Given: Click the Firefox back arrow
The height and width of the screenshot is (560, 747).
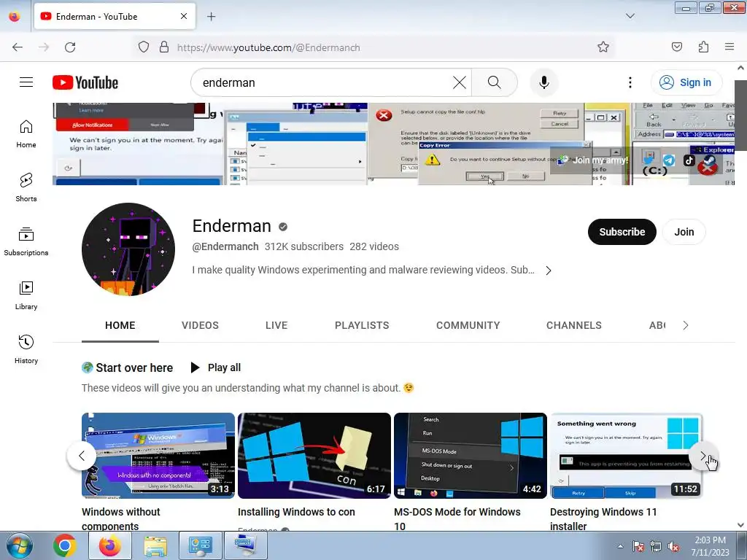Looking at the screenshot, I should (18, 47).
